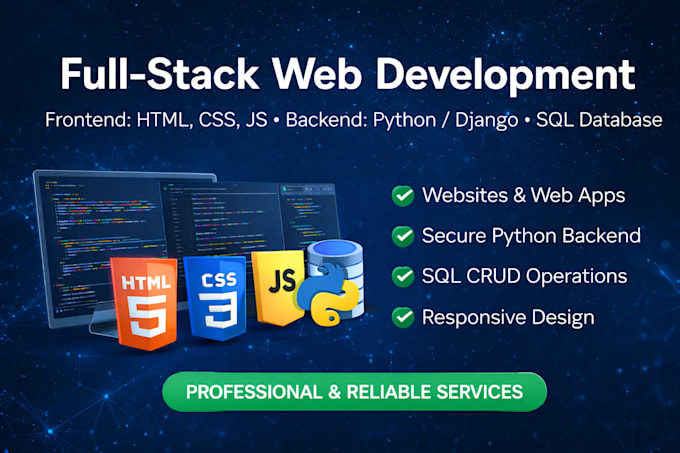This screenshot has width=680, height=453.
Task: Click the Websites & Web Apps text
Action: coord(523,196)
